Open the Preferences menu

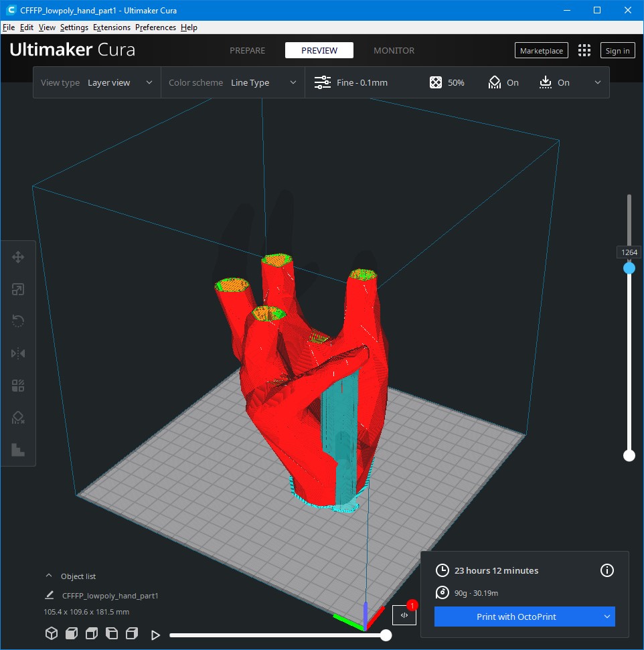[x=155, y=27]
